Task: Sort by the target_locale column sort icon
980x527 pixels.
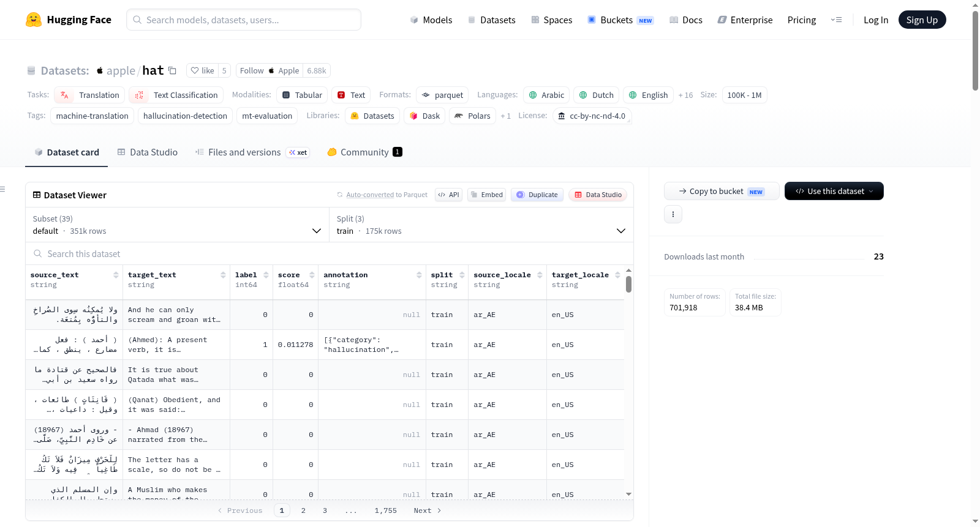Action: click(617, 275)
